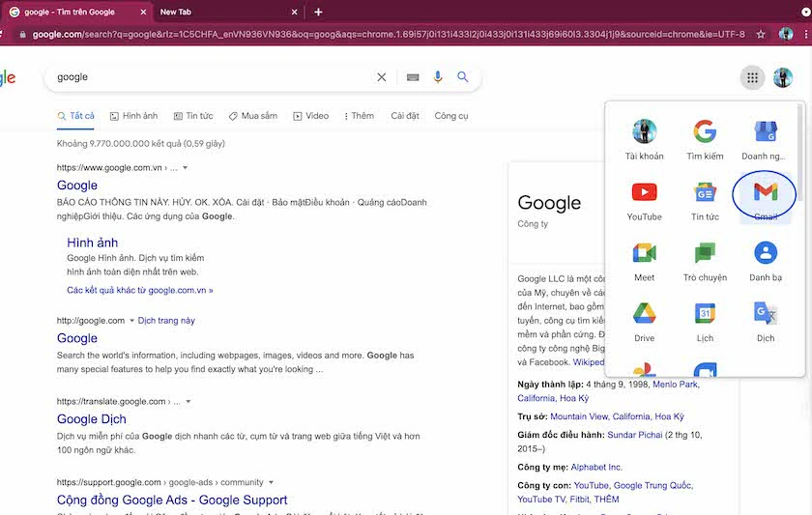Image resolution: width=812 pixels, height=515 pixels.
Task: Open the Google Dịch result
Action: point(92,418)
